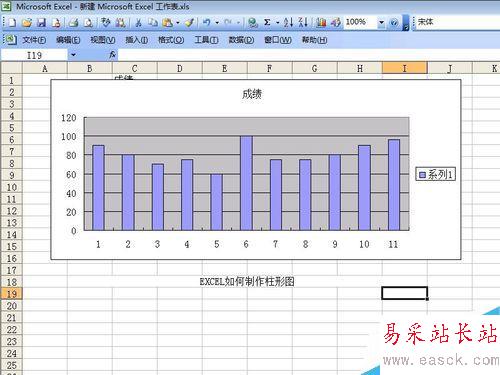Image resolution: width=500 pixels, height=375 pixels.
Task: Save the workbook with floppy icon
Action: (x=41, y=22)
